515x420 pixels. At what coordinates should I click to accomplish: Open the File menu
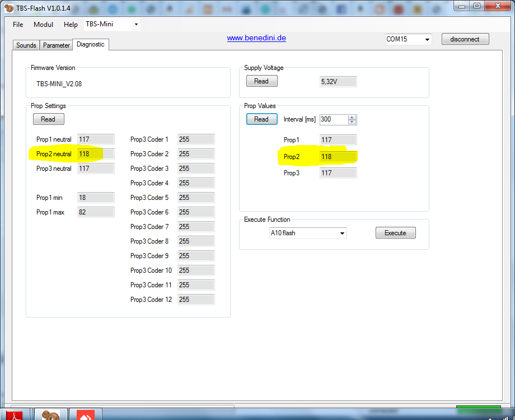coord(18,25)
